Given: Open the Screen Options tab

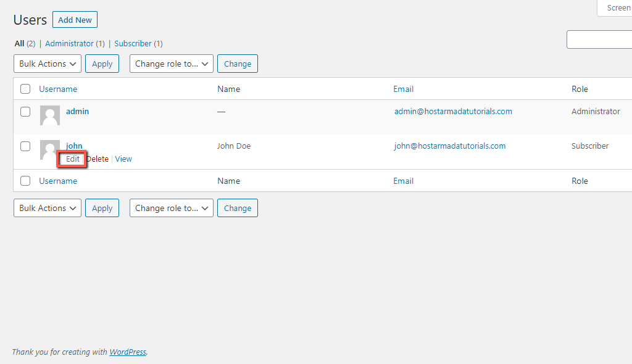Looking at the screenshot, I should [615, 8].
